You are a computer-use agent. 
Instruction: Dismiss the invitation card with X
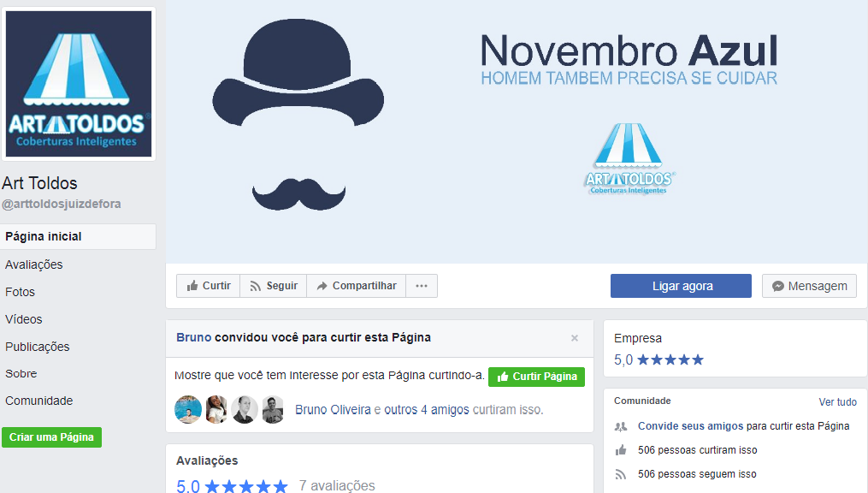(575, 338)
